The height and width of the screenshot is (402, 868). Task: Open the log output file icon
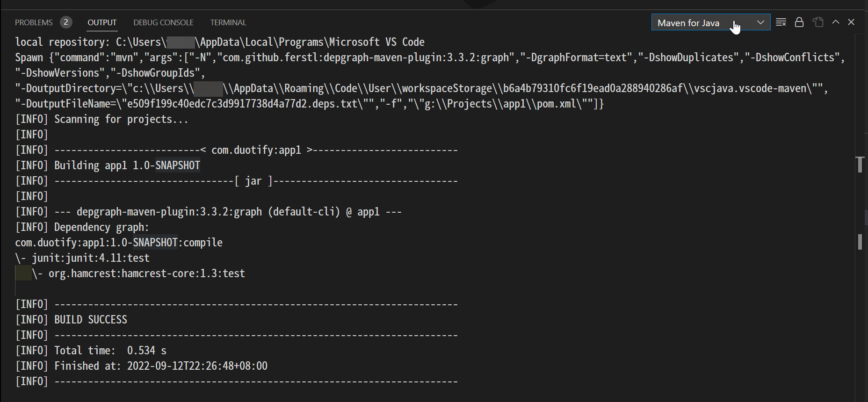818,22
